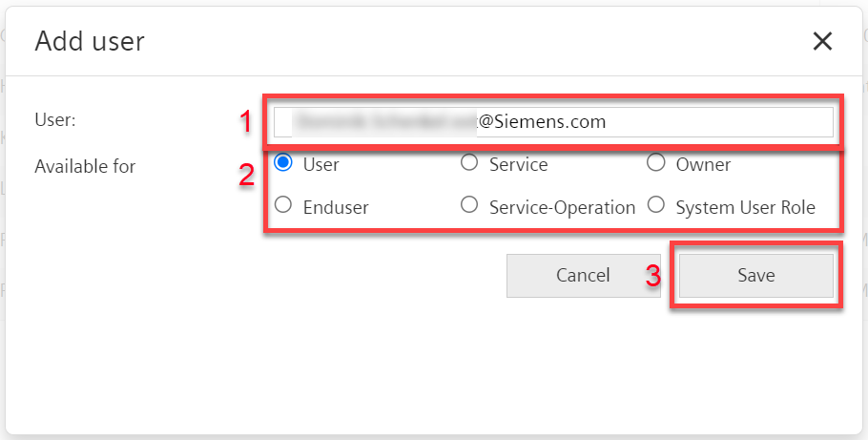Click the 'Service-Operation' label text

pos(562,207)
